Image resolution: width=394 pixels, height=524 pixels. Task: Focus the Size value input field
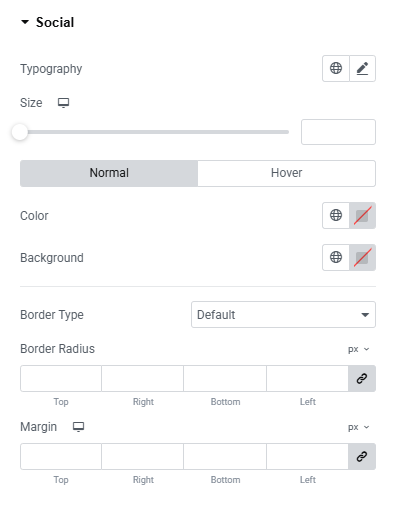point(338,132)
